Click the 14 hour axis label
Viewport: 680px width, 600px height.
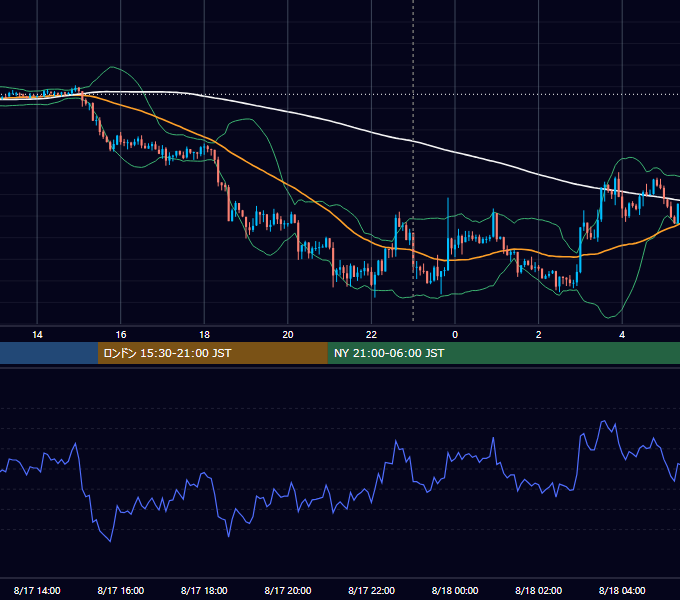[37, 335]
